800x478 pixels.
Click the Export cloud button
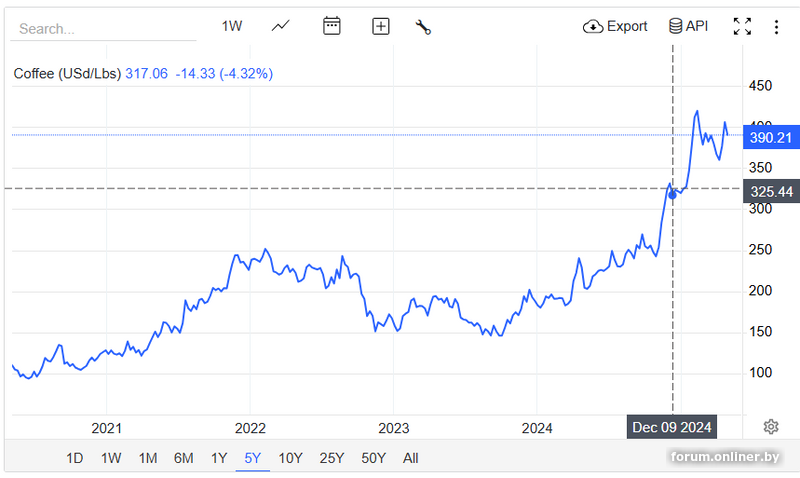tap(615, 27)
